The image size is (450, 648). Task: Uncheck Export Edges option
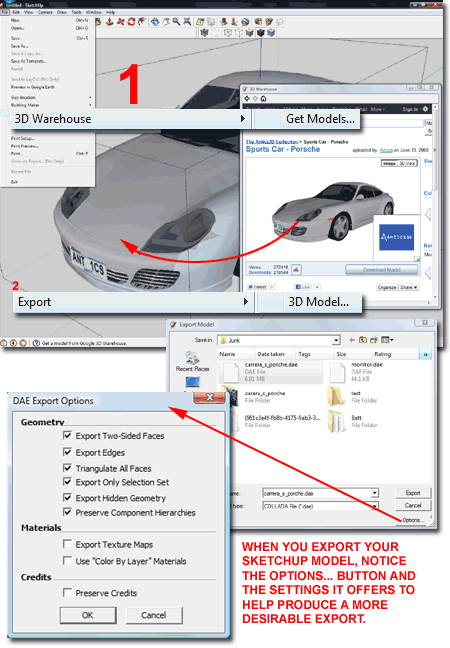(x=67, y=452)
